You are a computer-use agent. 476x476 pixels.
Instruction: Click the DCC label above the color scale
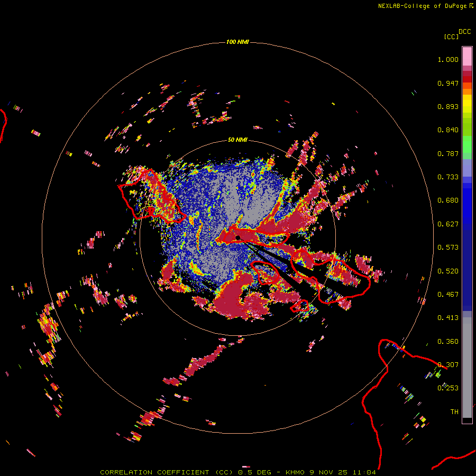point(464,32)
